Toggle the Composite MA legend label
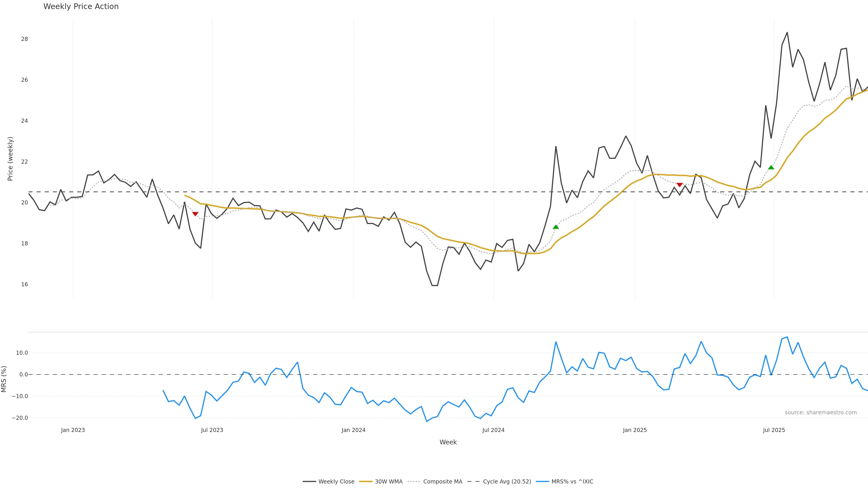This screenshot has height=488, width=868. point(442,482)
